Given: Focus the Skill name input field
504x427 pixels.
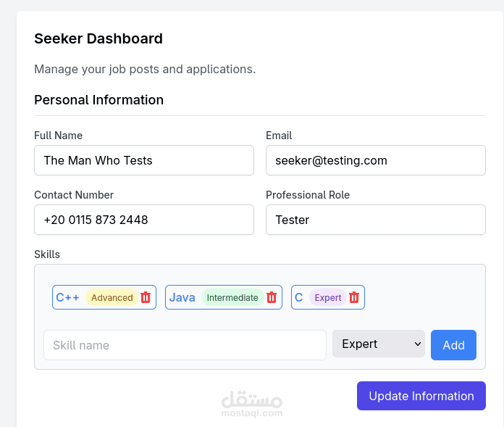Looking at the screenshot, I should pos(185,345).
